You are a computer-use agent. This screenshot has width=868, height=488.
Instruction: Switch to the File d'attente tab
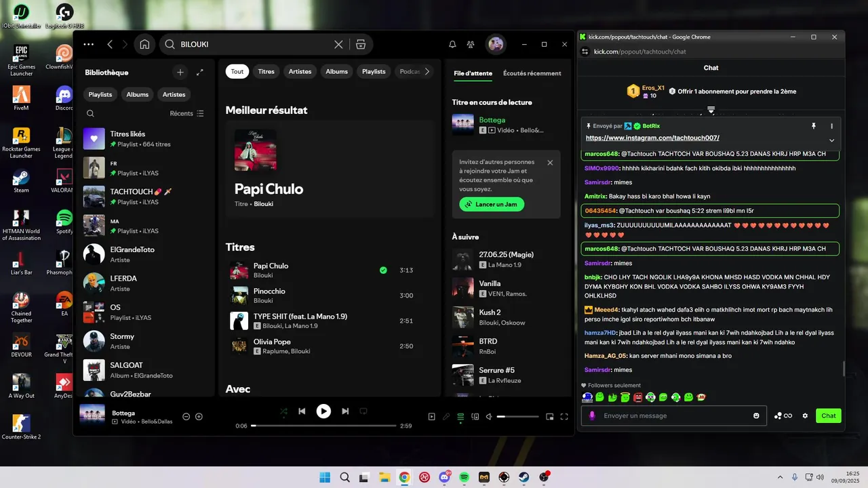[473, 73]
